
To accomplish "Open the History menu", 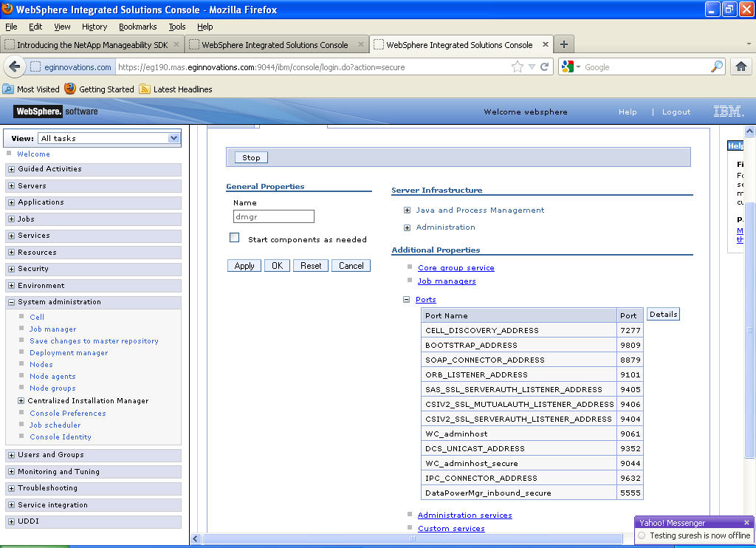I will coord(94,27).
